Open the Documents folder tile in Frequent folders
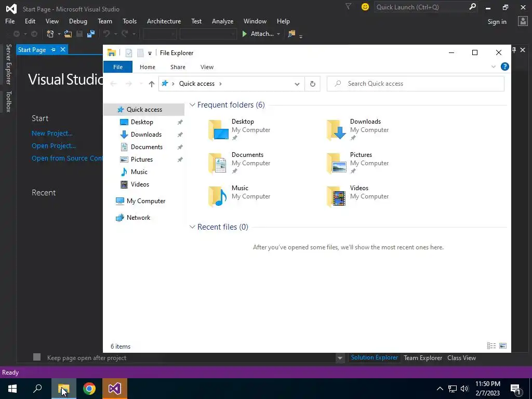 [x=240, y=163]
